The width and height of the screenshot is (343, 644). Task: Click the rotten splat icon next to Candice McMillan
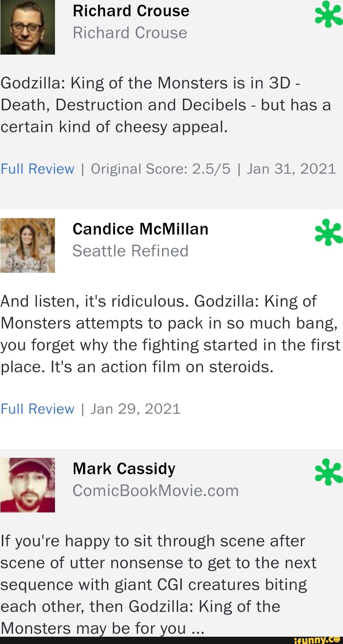[x=328, y=232]
